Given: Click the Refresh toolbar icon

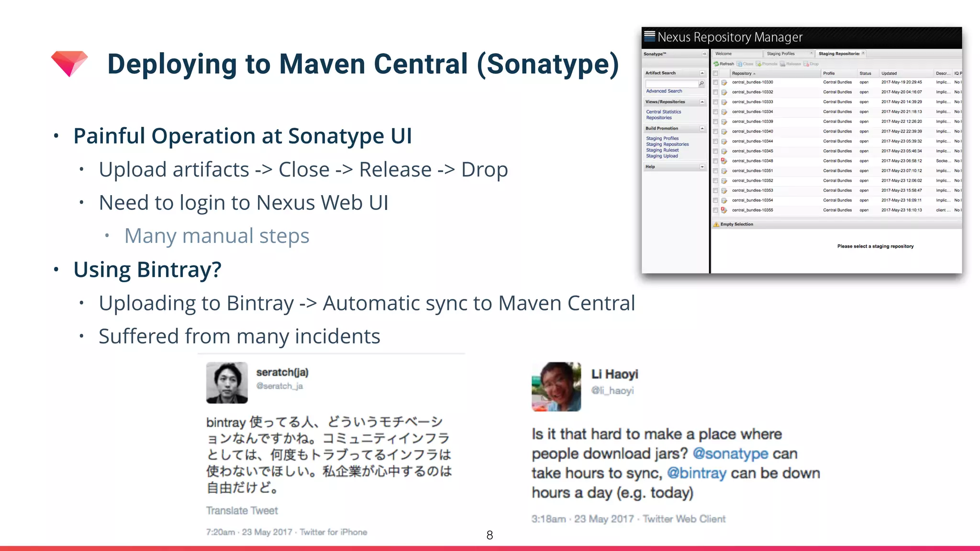Looking at the screenshot, I should click(716, 64).
